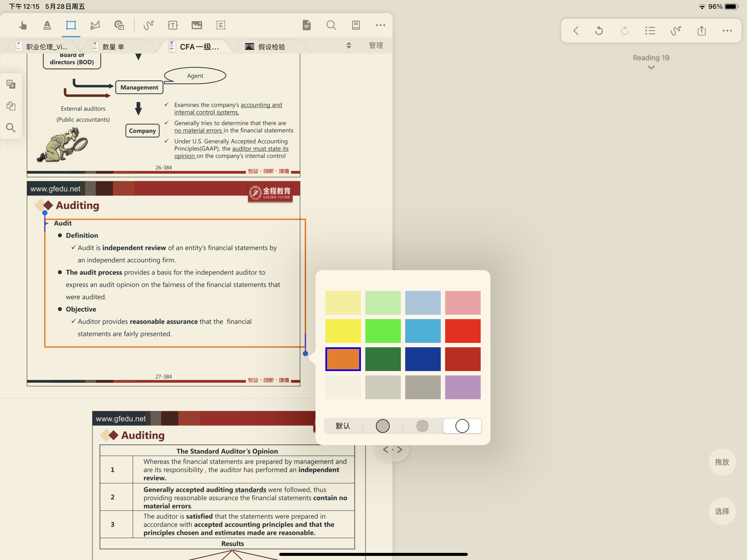
Task: Pick the dark red swatch
Action: tap(463, 359)
